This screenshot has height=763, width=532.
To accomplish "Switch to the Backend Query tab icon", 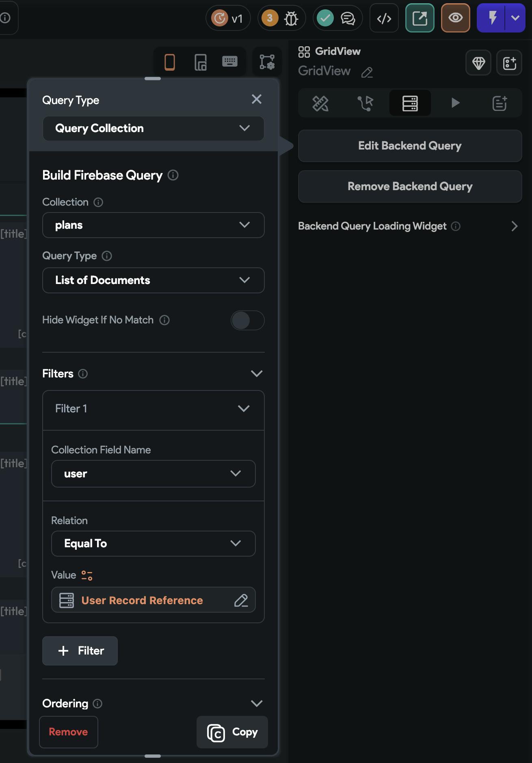I will 410,103.
